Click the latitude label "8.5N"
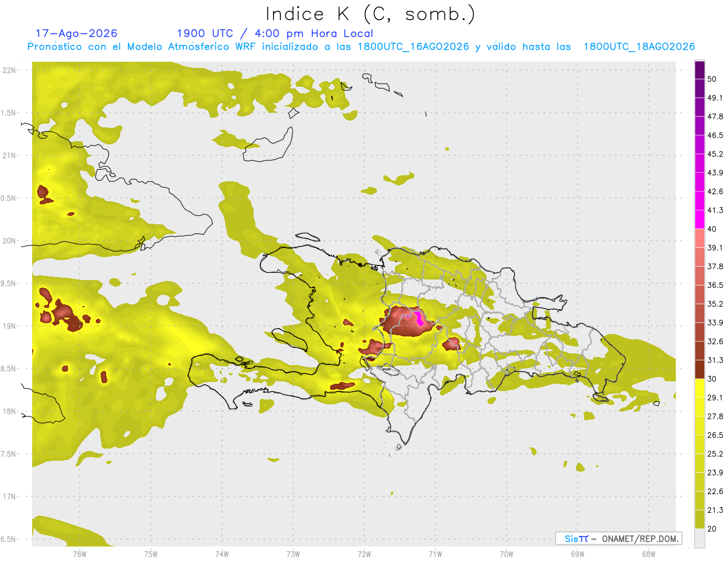This screenshot has width=728, height=562. coord(9,369)
